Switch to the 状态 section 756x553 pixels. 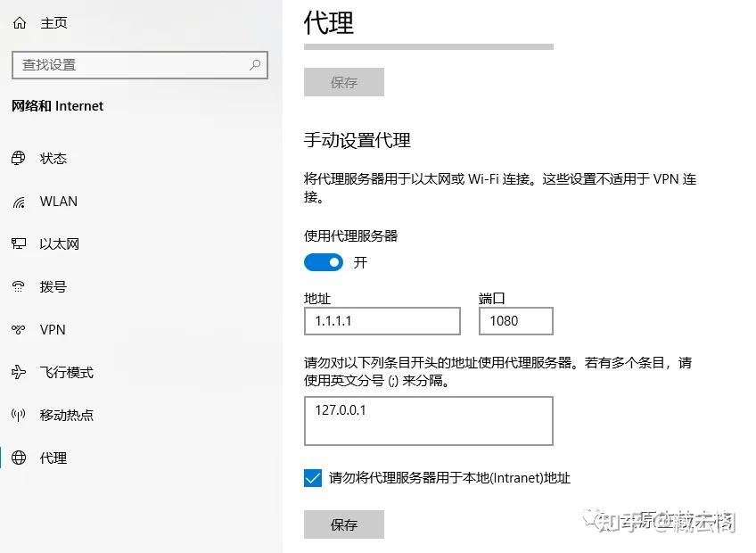coord(53,158)
